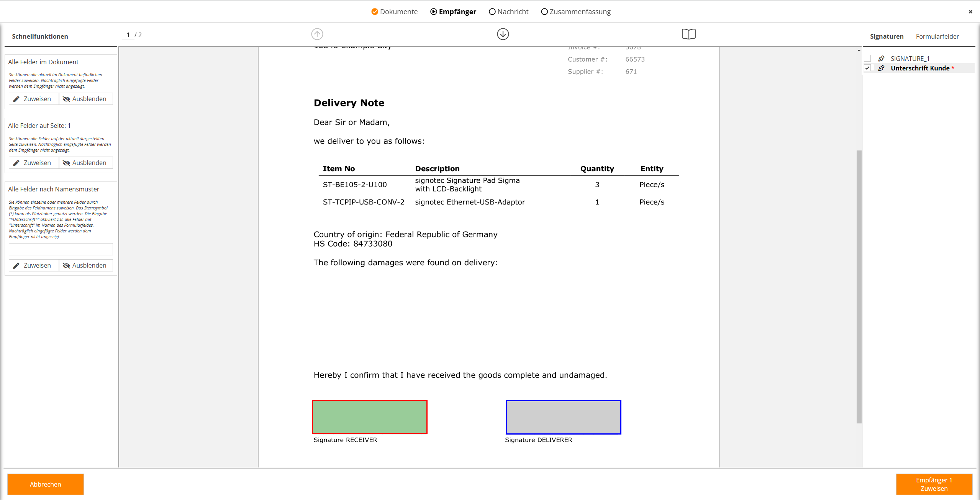
Task: Click Ausblenden under Alle Felder nach Namensmuster
Action: point(85,265)
